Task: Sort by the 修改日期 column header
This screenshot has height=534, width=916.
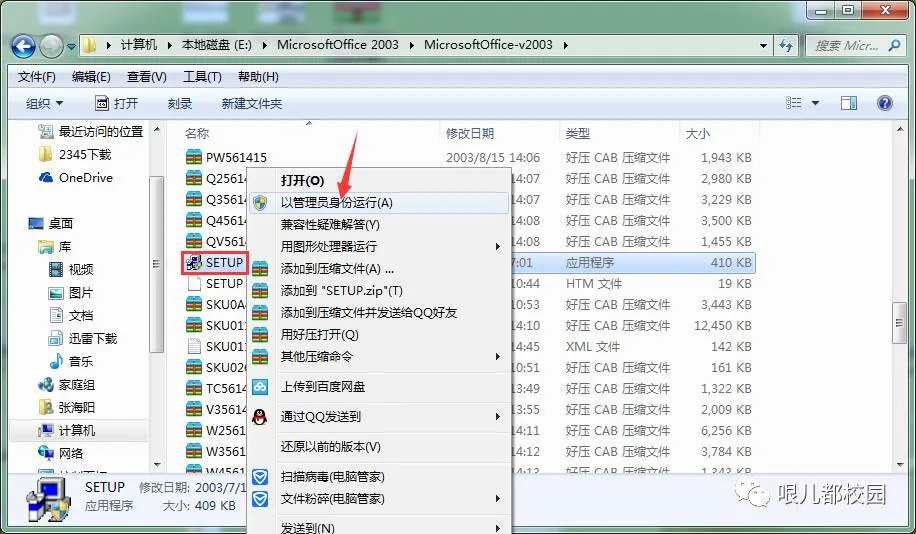Action: coord(470,133)
